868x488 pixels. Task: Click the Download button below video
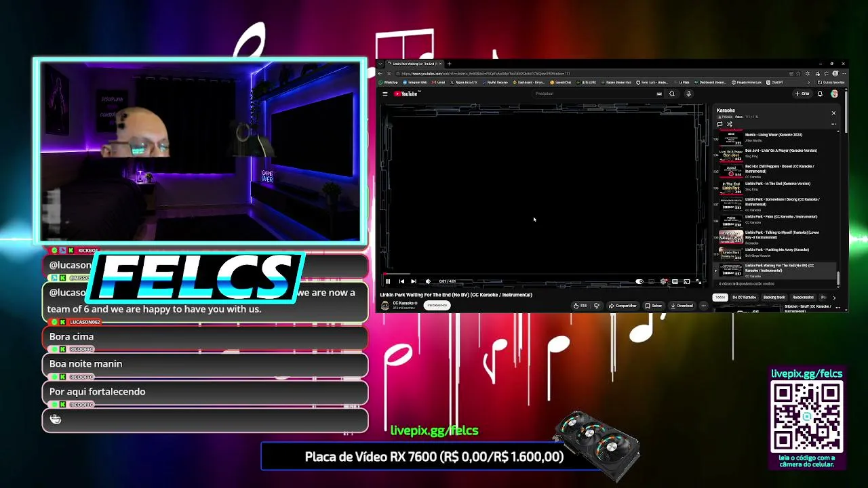(682, 306)
